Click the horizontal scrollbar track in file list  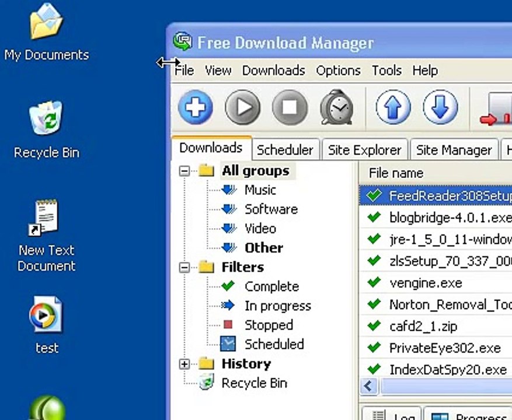[445, 386]
